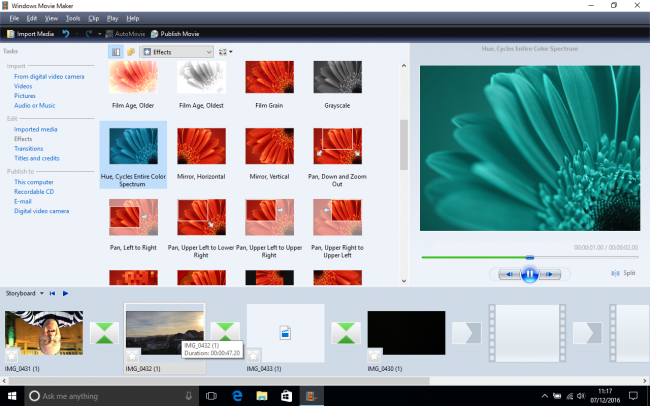This screenshot has width=650, height=406.
Task: Click the AutoMovie toolbar button
Action: coord(125,34)
